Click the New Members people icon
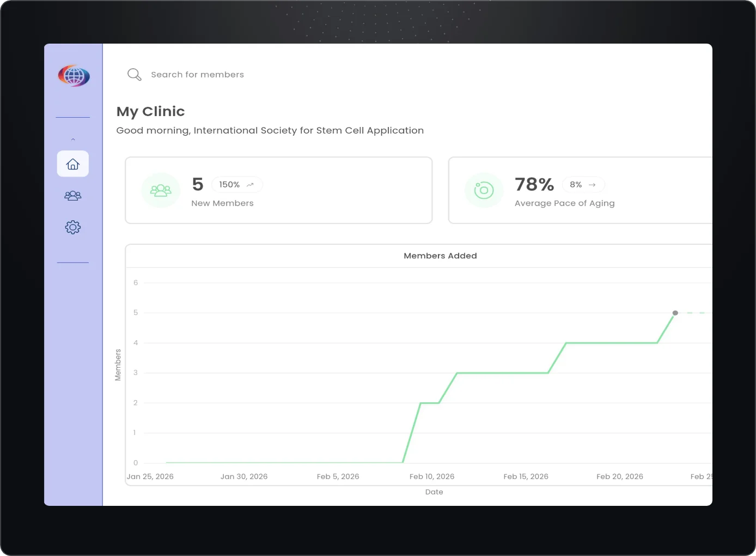 pos(161,190)
